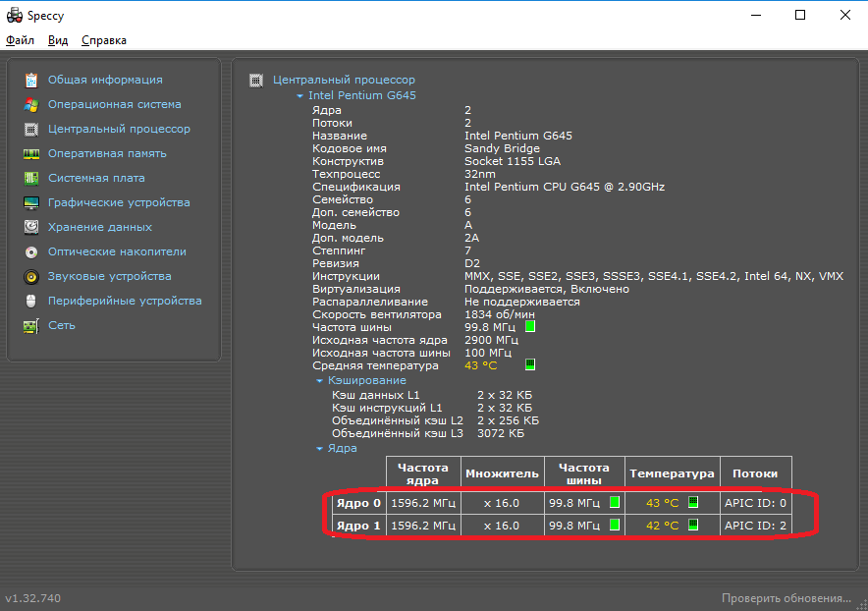Open the Файл menu

20,40
